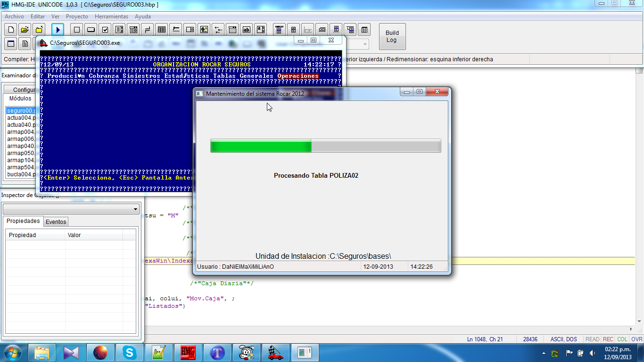Image resolution: width=644 pixels, height=362 pixels.
Task: Open the Proyecto menu
Action: click(77, 16)
